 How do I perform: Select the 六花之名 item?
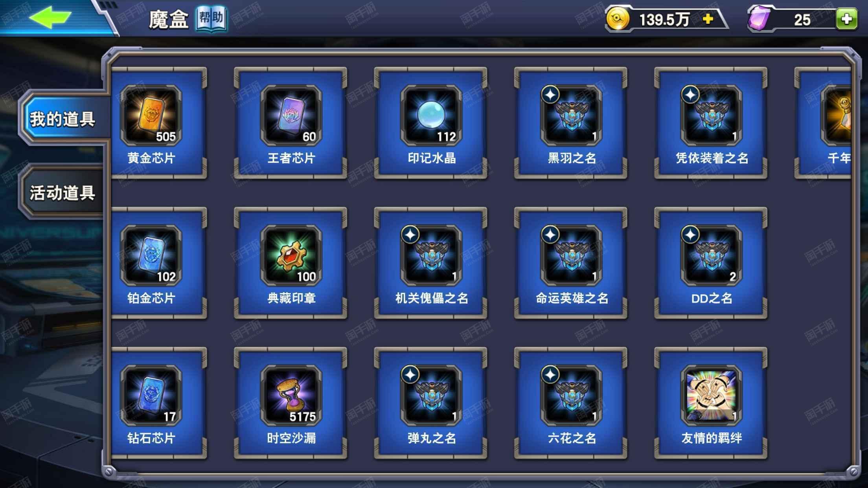coord(571,403)
